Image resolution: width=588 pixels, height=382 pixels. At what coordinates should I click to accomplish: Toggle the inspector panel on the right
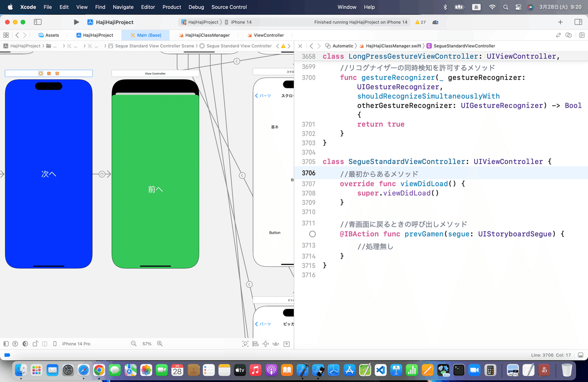[x=578, y=22]
